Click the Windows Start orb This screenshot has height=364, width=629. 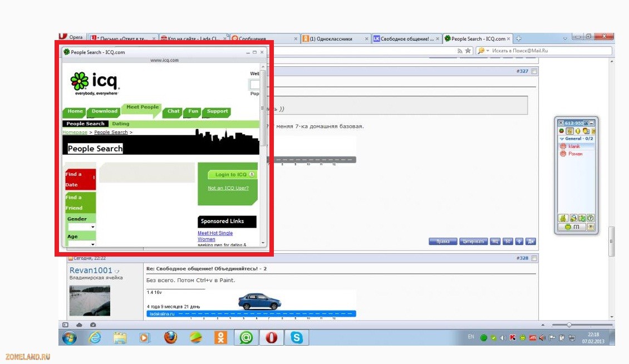(x=70, y=338)
